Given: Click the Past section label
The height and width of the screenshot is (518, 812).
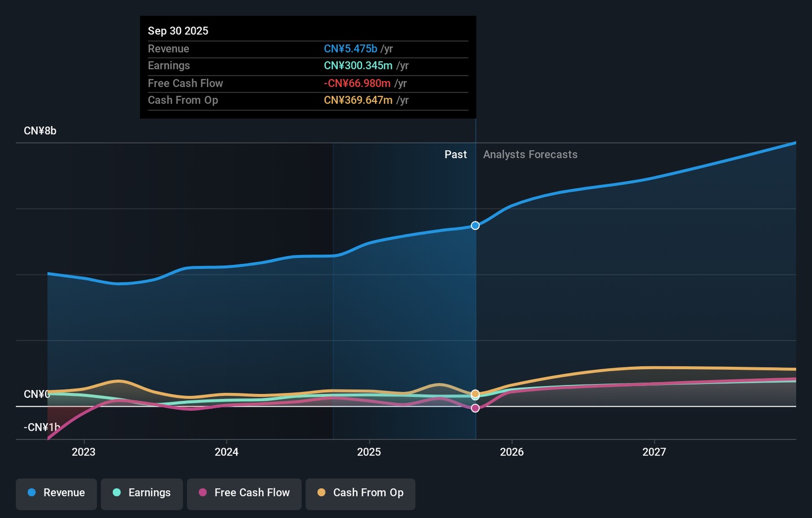Looking at the screenshot, I should (x=455, y=154).
